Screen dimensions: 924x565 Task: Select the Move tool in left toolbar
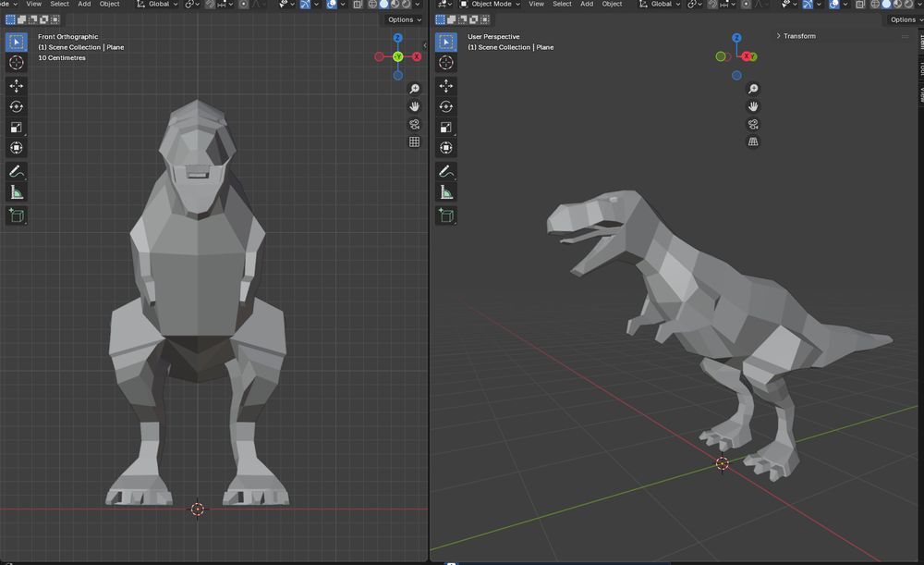pyautogui.click(x=16, y=84)
